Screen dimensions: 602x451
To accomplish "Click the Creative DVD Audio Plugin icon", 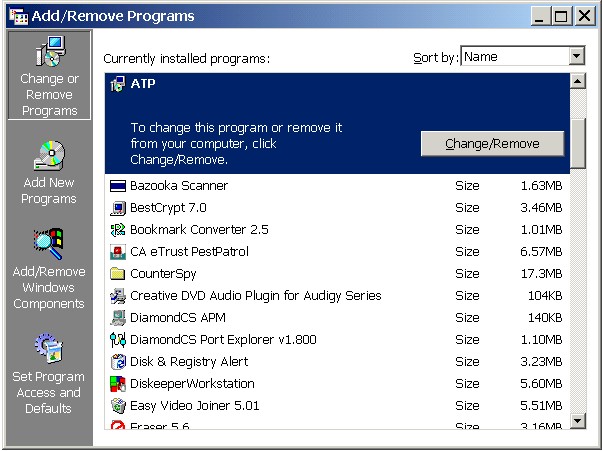I will coord(117,296).
